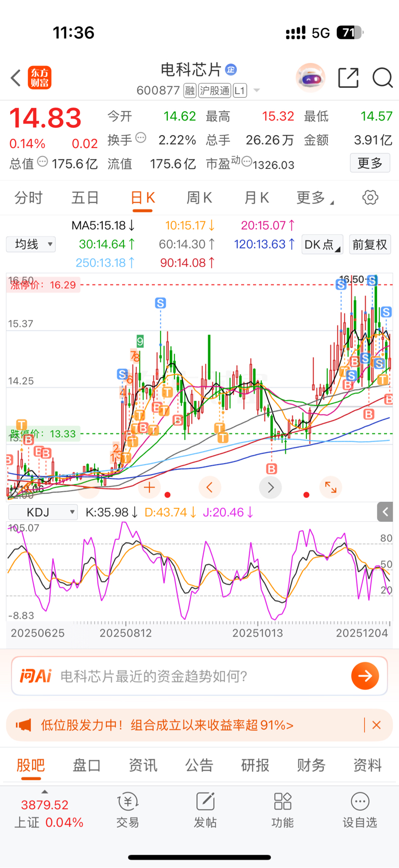Open the 资料 tab
Image resolution: width=399 pixels, height=868 pixels.
tap(367, 765)
